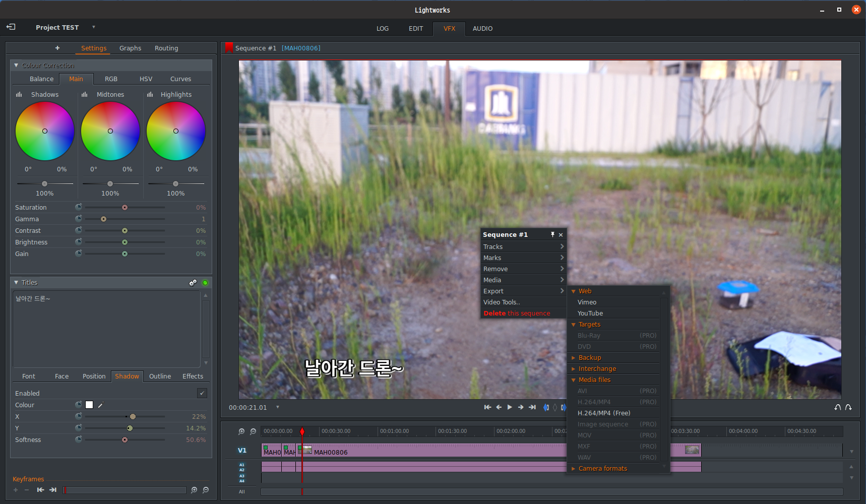866x504 pixels.
Task: Jump to previous keyframe in Keyframes bar
Action: click(x=40, y=490)
